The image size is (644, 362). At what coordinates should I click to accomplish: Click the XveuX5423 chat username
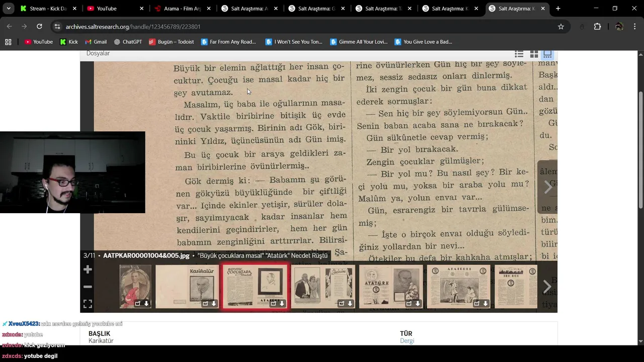24,324
